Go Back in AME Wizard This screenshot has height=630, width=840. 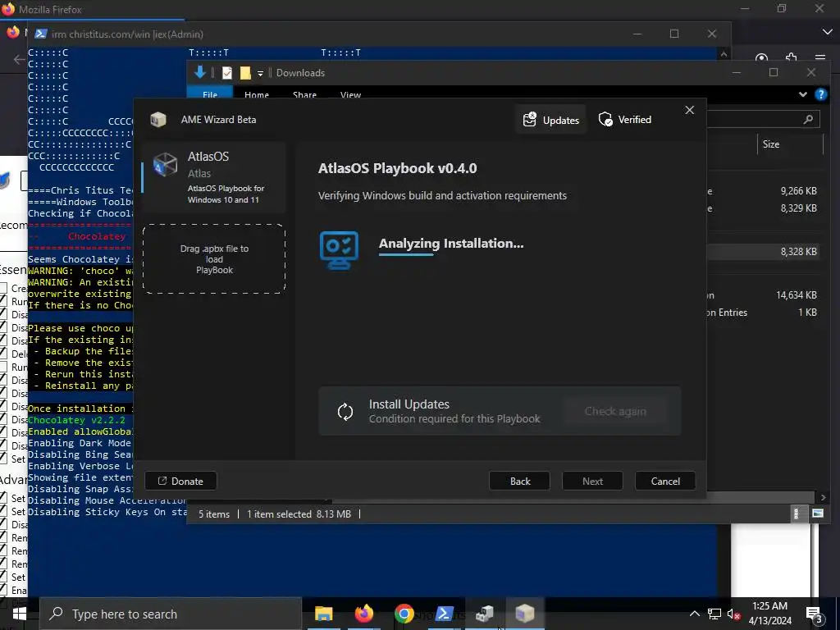click(x=519, y=481)
